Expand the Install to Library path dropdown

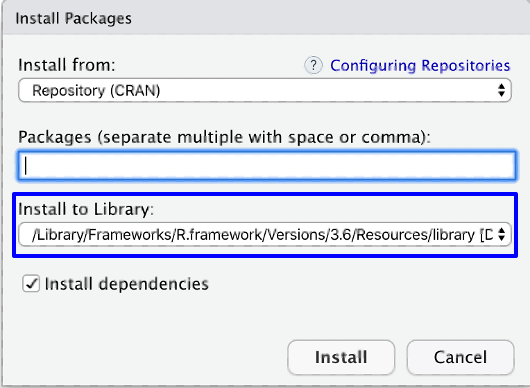click(x=265, y=234)
